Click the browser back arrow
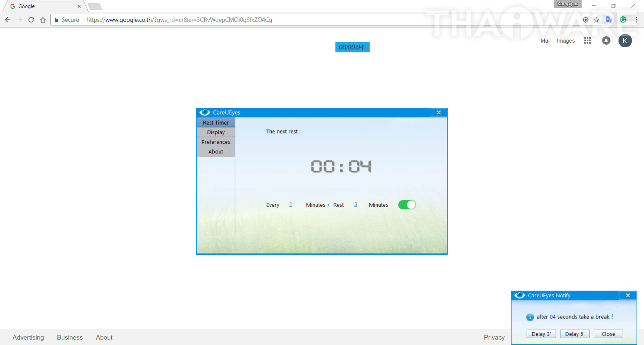This screenshot has height=345, width=644. pyautogui.click(x=8, y=20)
